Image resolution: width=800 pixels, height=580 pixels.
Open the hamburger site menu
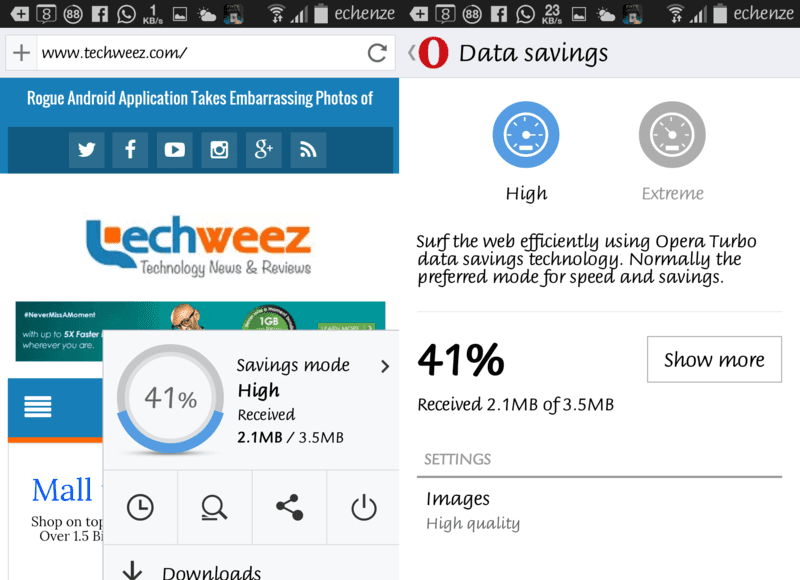pyautogui.click(x=38, y=407)
